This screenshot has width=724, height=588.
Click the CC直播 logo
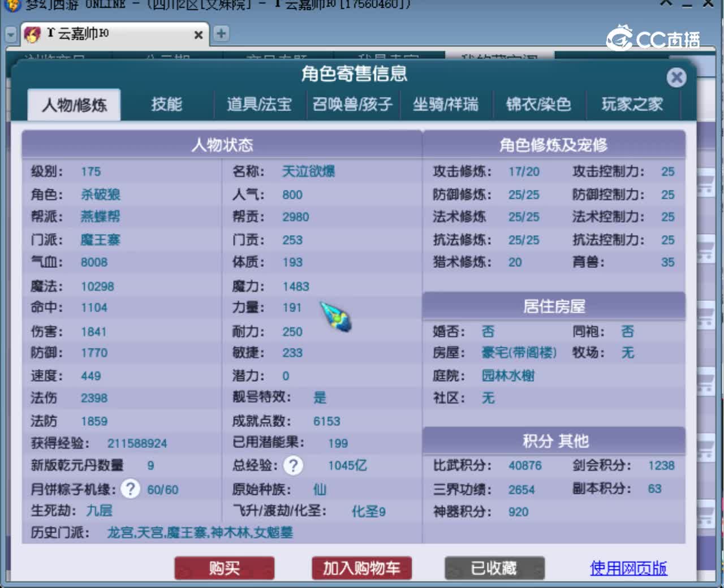coord(653,38)
